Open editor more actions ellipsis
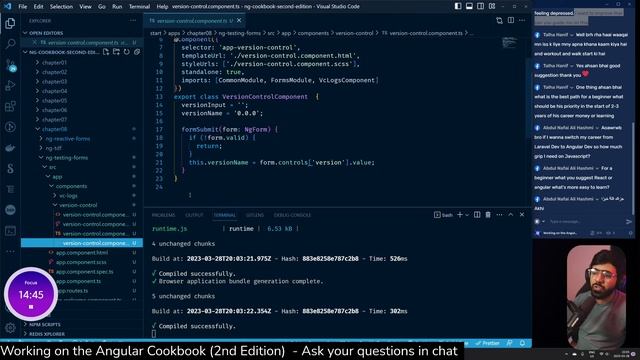The height and width of the screenshot is (360, 640). pyautogui.click(x=522, y=20)
